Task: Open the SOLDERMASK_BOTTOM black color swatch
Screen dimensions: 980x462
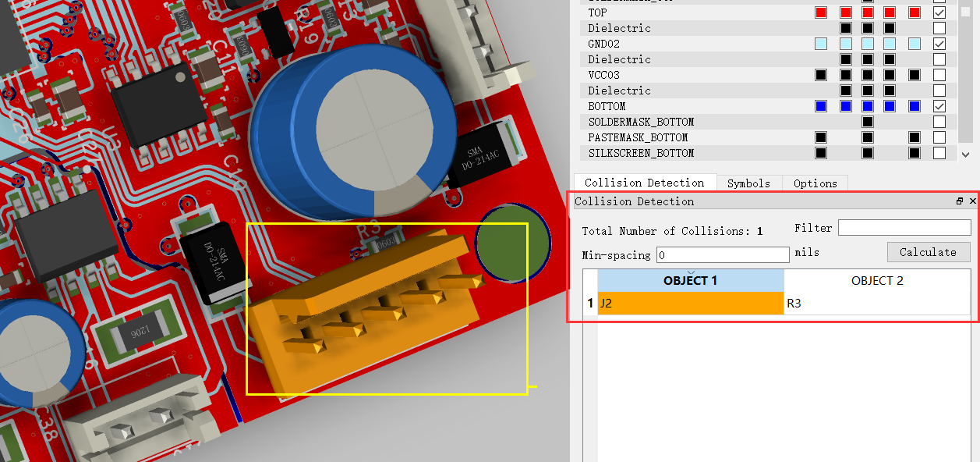Action: click(x=867, y=122)
